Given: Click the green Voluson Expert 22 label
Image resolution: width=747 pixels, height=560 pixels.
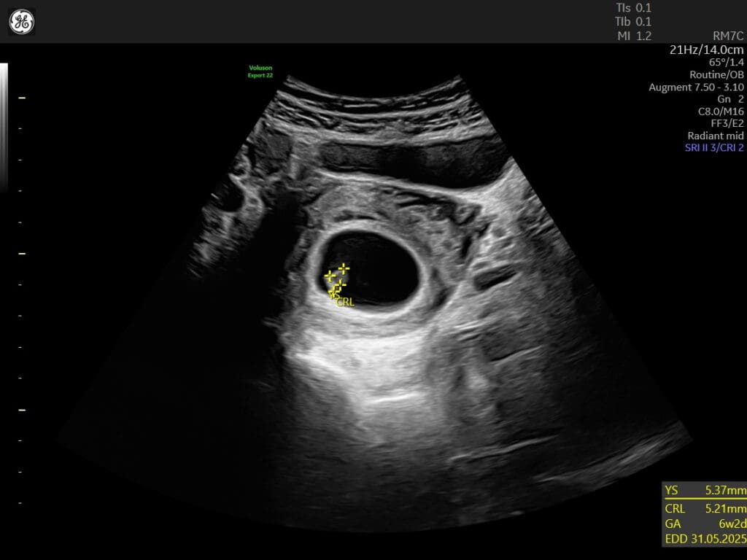Looking at the screenshot, I should tap(260, 71).
